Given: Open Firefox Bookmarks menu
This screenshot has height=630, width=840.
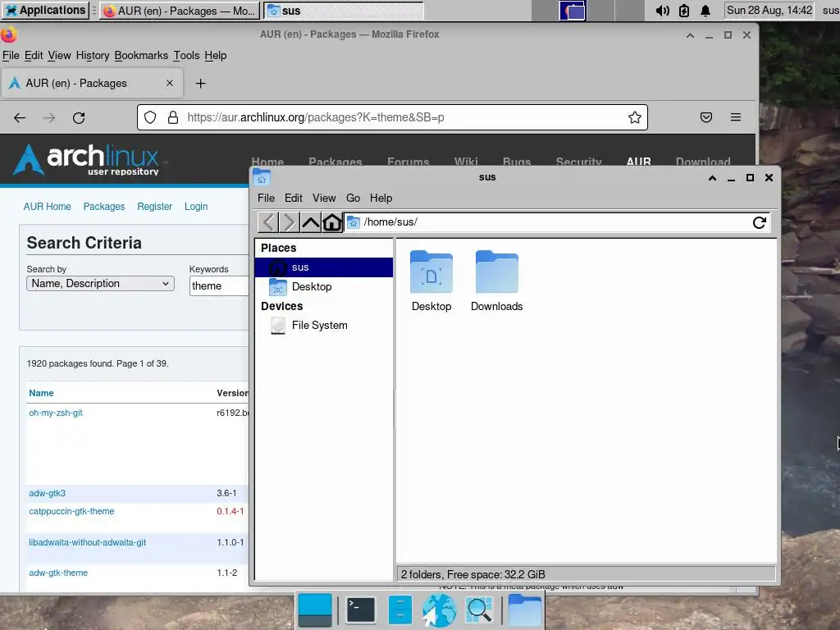Looking at the screenshot, I should pos(141,56).
